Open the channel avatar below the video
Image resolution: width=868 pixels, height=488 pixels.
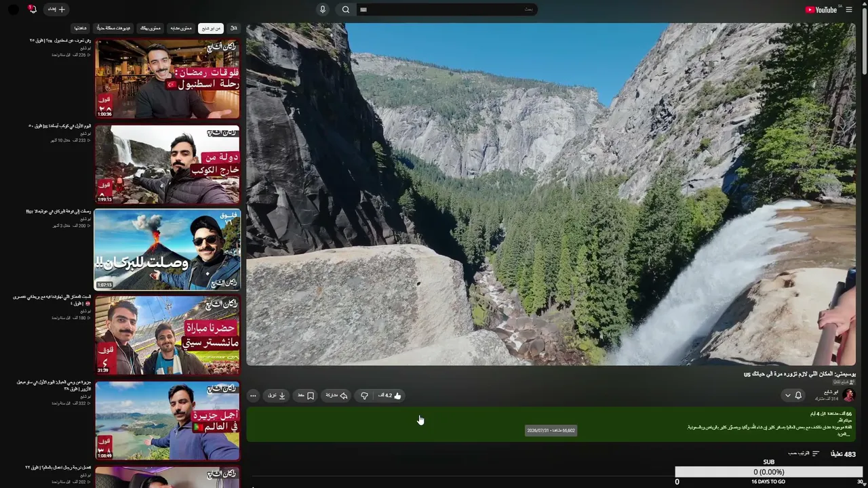848,395
